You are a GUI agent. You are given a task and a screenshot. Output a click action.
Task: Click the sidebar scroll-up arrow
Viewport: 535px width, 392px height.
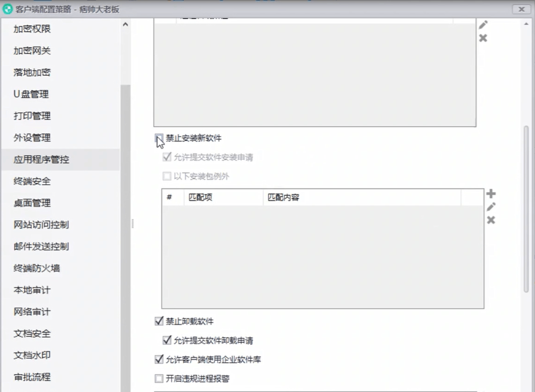(125, 25)
